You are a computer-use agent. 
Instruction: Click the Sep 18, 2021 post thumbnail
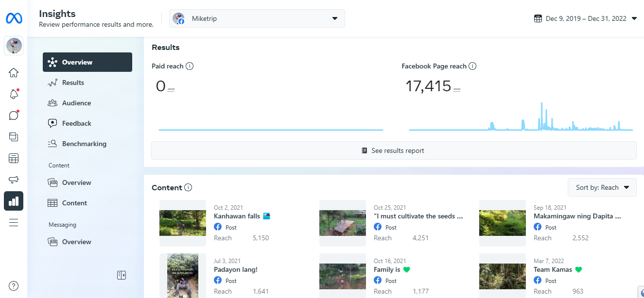coord(503,223)
